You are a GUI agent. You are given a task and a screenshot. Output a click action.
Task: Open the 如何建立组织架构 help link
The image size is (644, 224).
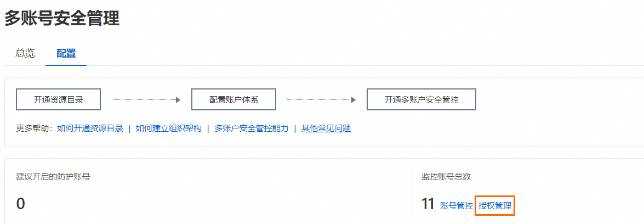(x=168, y=128)
